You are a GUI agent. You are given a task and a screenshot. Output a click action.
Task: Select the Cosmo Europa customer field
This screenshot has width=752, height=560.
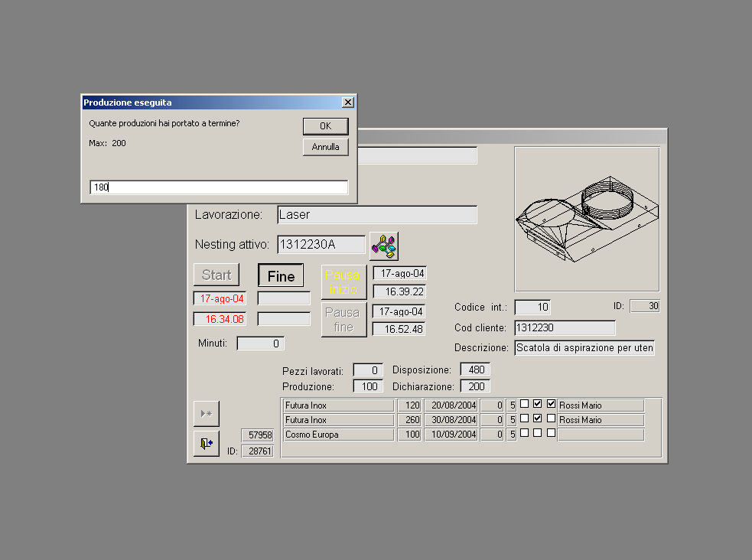338,435
